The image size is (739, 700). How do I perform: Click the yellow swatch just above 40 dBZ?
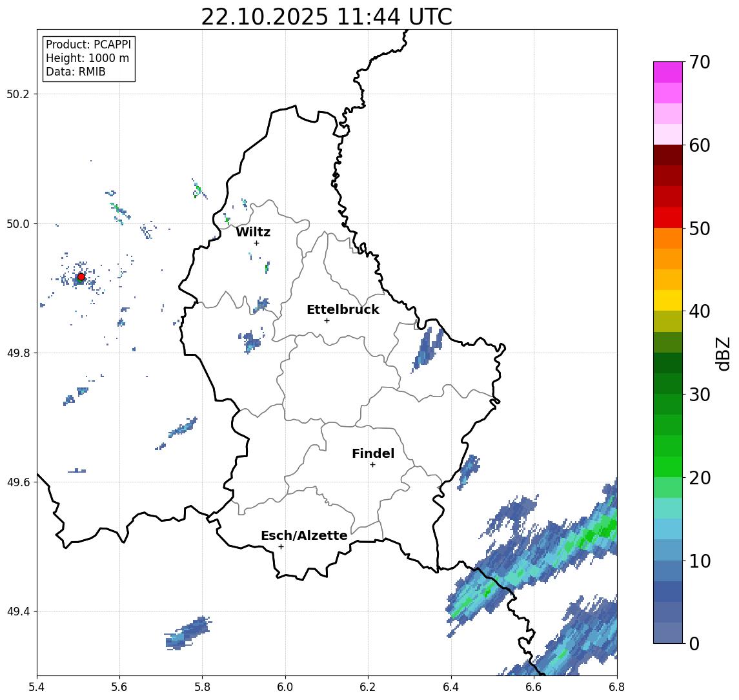pos(668,300)
